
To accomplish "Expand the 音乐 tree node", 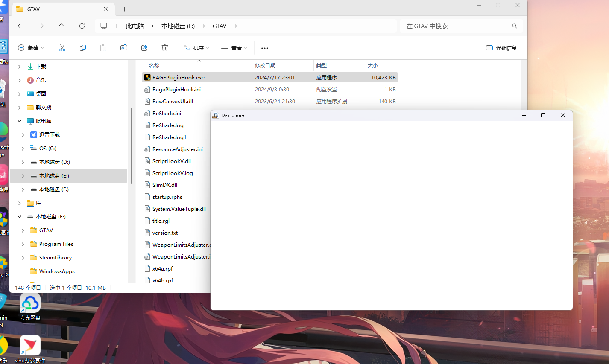I will point(20,80).
